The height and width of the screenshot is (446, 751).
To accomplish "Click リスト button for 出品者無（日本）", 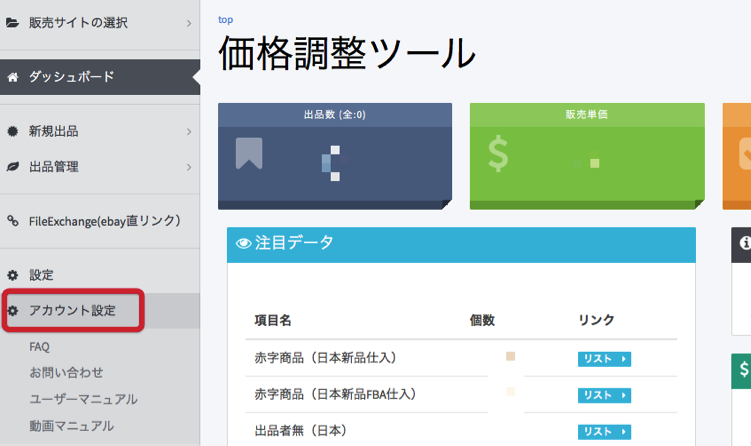I will 604,431.
